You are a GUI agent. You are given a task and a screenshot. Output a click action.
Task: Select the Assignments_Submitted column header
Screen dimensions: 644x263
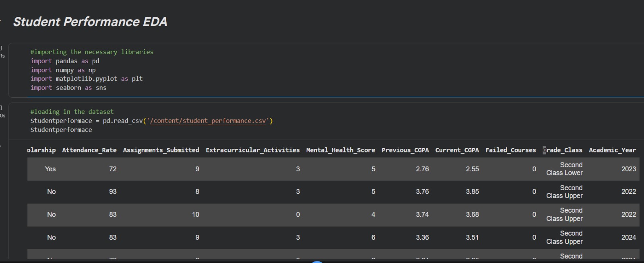coord(161,150)
